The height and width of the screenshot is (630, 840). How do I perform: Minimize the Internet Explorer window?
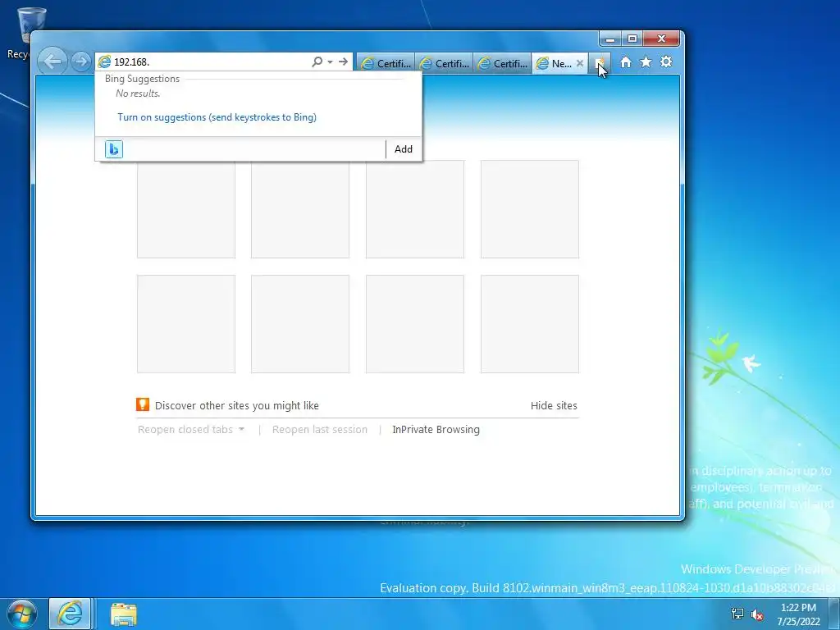tap(610, 39)
